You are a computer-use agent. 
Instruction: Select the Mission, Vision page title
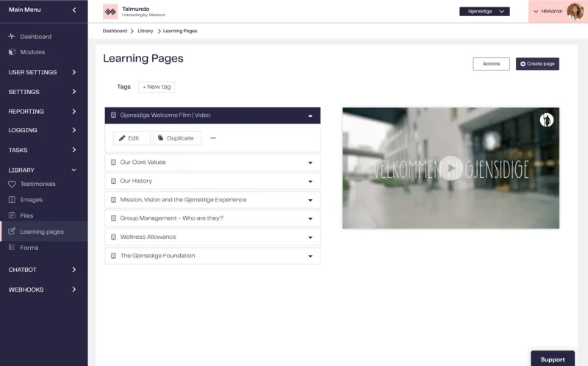pos(183,199)
